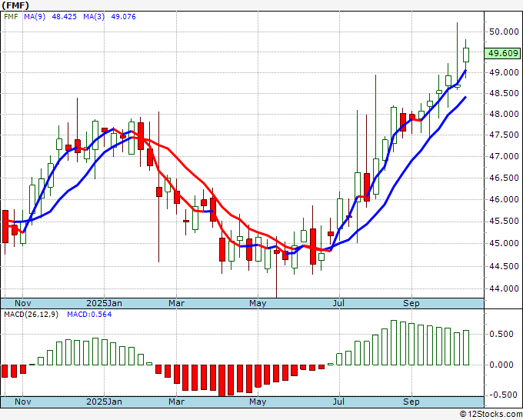Click Sep on the price chart axis
523x420 pixels.
click(411, 303)
